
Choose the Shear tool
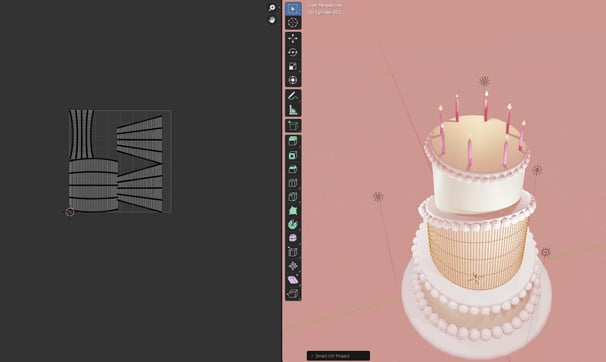tap(293, 280)
